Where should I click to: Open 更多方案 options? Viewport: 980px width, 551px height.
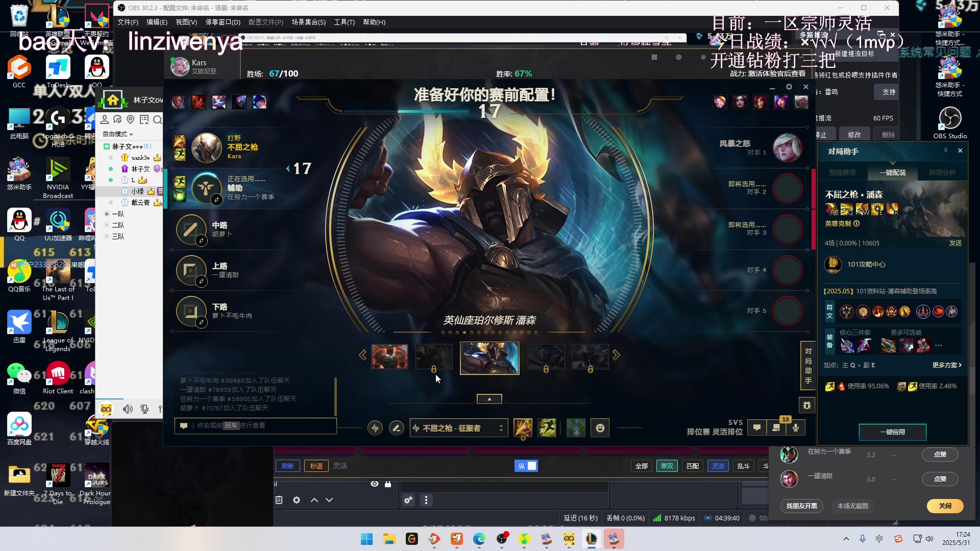tap(947, 365)
